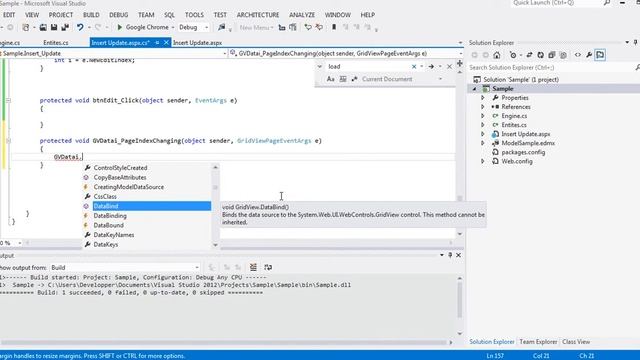Click the Refresh icon in Solution Explorer

[540, 55]
